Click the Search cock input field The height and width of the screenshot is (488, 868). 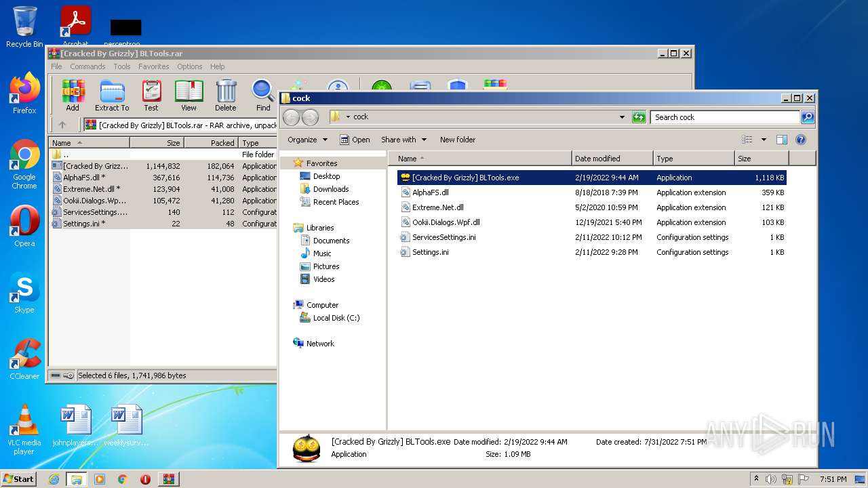[x=725, y=117]
